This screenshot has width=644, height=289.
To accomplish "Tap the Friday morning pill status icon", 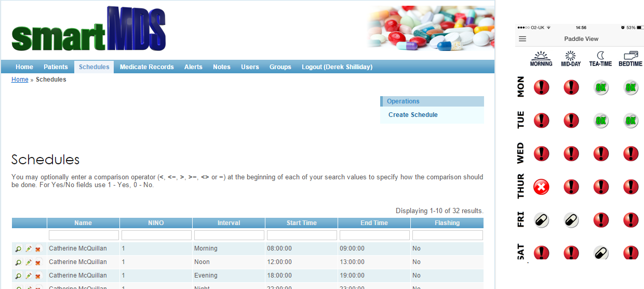I will (x=541, y=220).
